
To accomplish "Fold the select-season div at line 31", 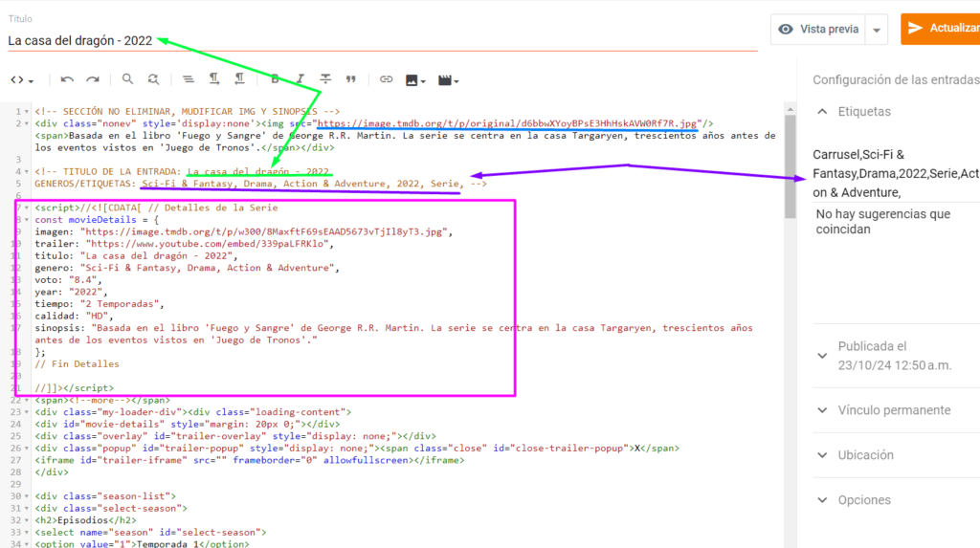I will [x=26, y=509].
